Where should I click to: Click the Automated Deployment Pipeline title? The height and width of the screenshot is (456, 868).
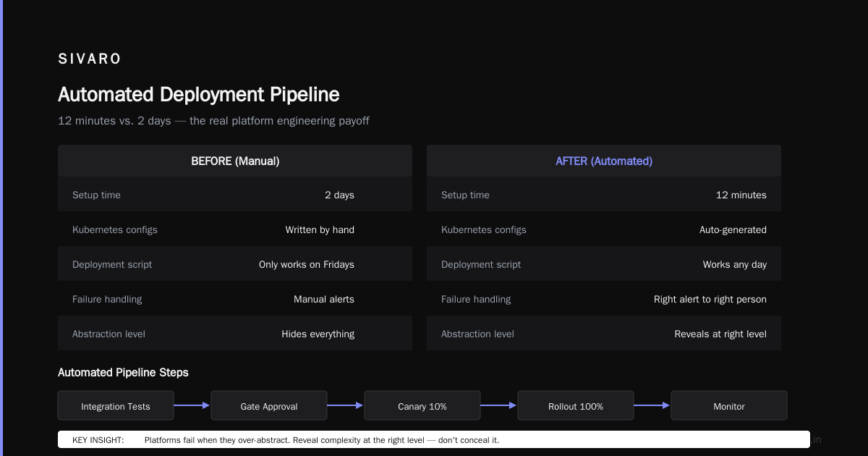tap(199, 95)
